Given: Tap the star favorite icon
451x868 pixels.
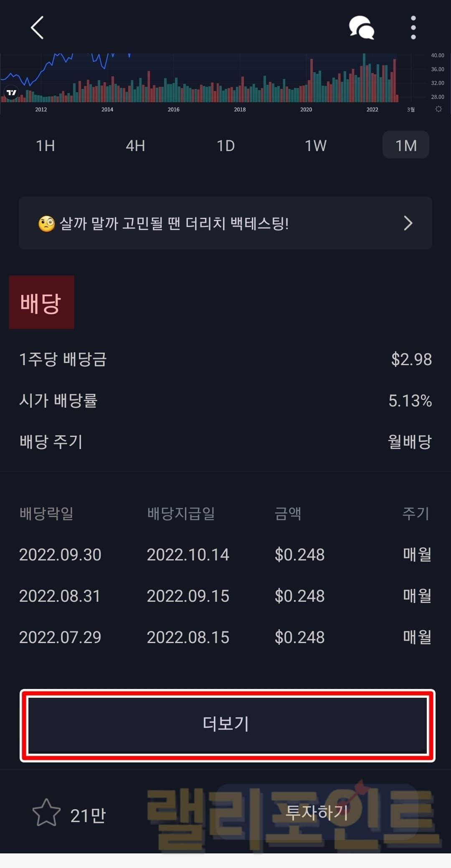Looking at the screenshot, I should click(x=46, y=813).
